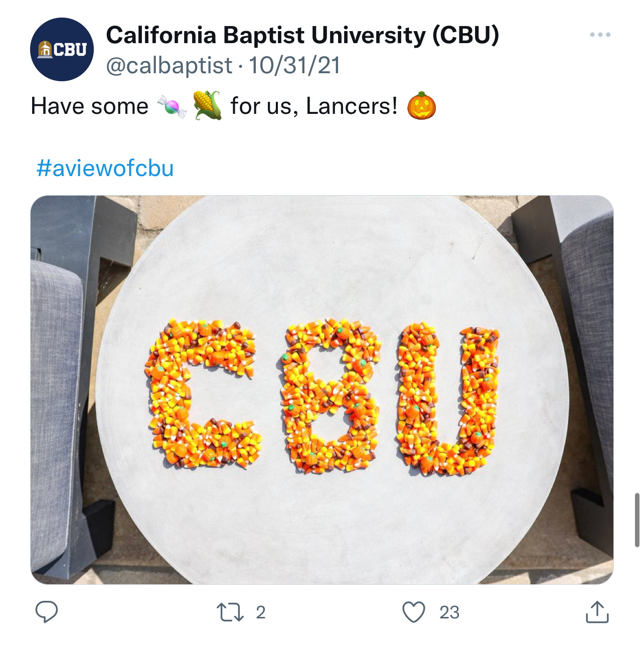Click the jack-o-lantern emoji

[421, 105]
